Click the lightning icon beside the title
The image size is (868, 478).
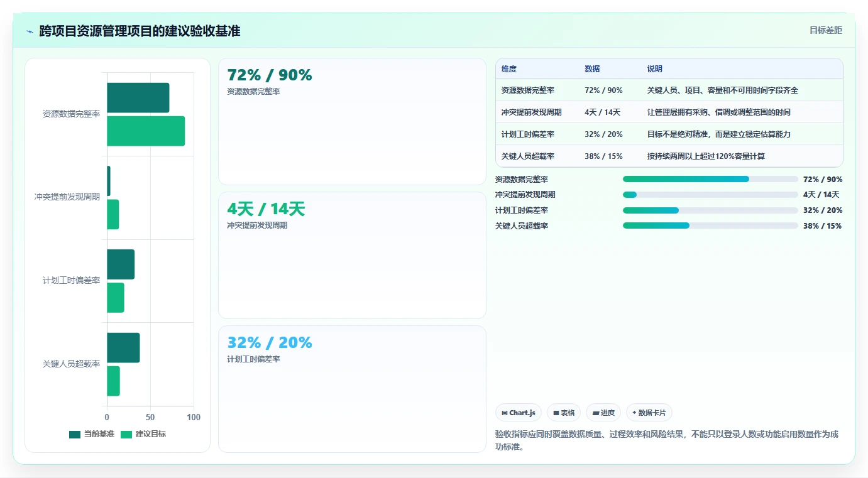[30, 31]
